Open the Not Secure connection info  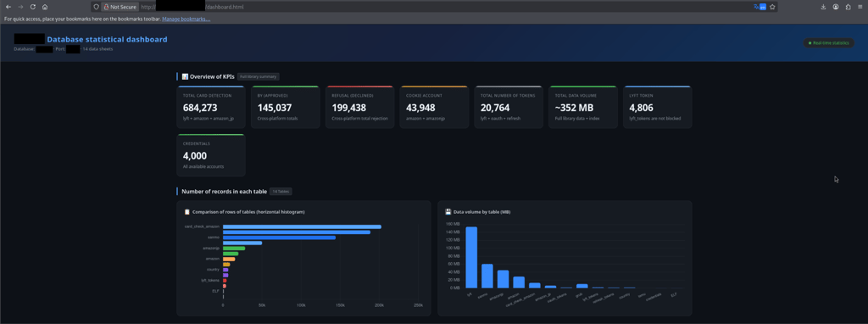(x=120, y=7)
